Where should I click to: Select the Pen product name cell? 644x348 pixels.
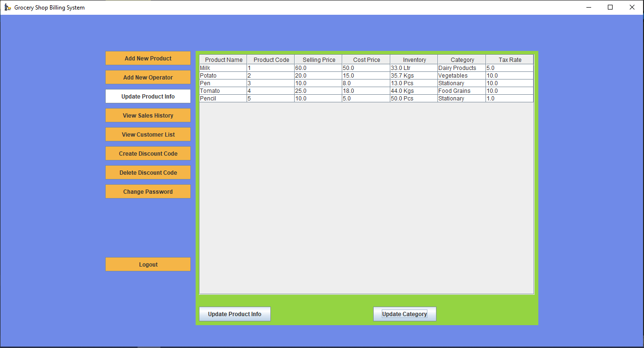pos(223,83)
